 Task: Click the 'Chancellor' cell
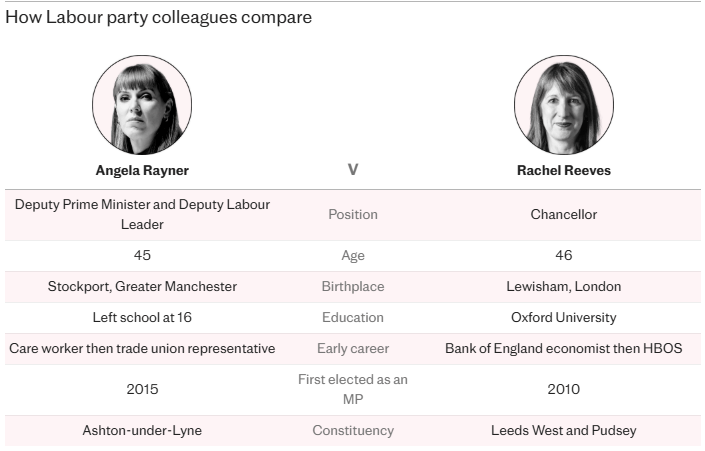(x=563, y=214)
